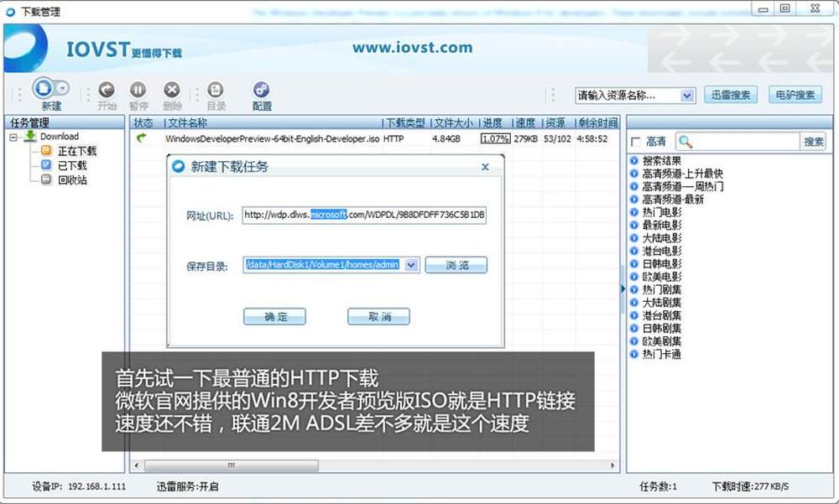Image resolution: width=839 pixels, height=504 pixels.
Task: Open the 热门剧集 category
Action: [x=661, y=289]
